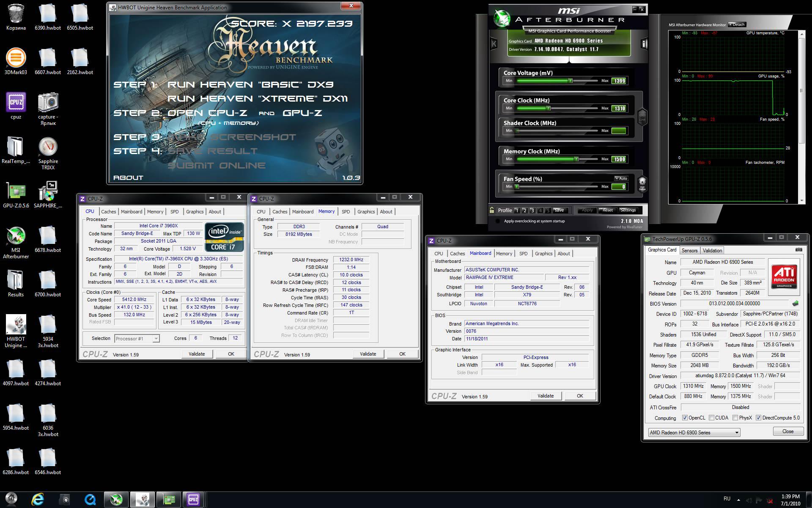Enable Apply overclocking at system startup
This screenshot has width=812, height=508.
498,221
